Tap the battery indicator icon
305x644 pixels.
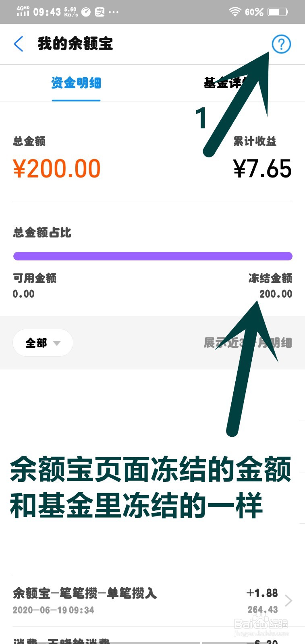coord(278,12)
